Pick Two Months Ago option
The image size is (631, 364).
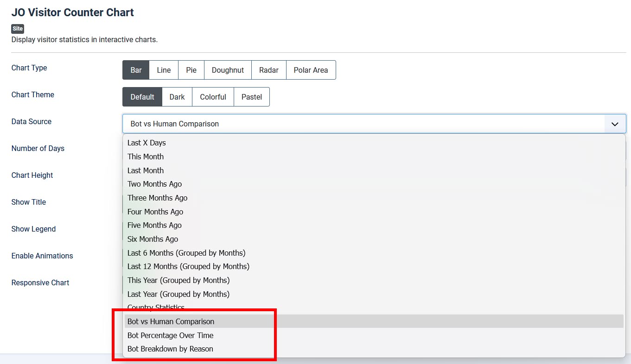374,184
